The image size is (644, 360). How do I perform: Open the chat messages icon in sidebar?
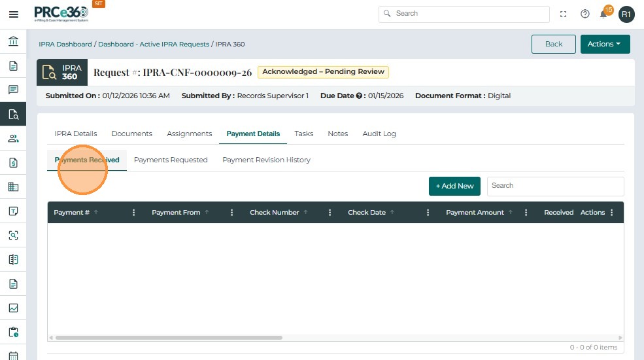13,90
